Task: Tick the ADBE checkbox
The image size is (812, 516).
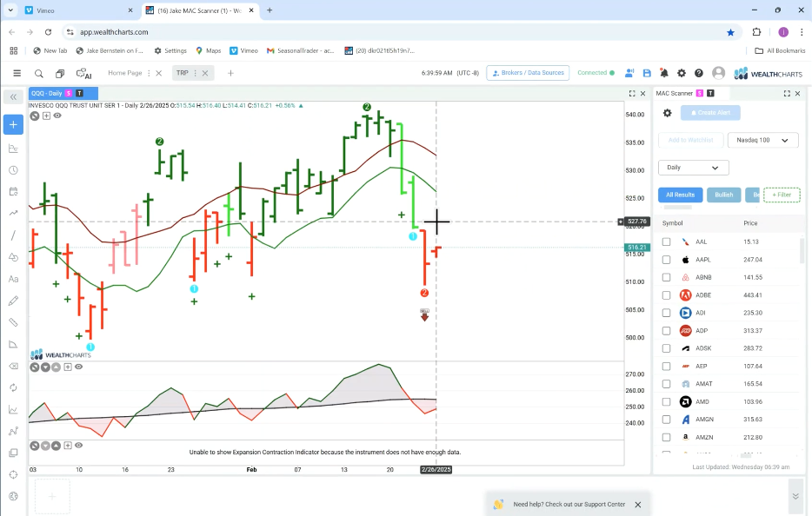Action: tap(667, 295)
